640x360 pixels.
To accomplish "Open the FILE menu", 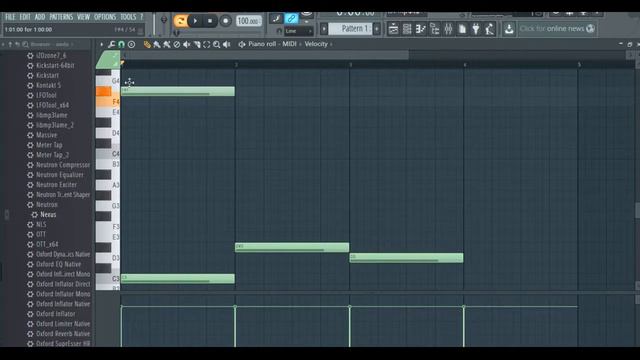I will click(x=10, y=17).
